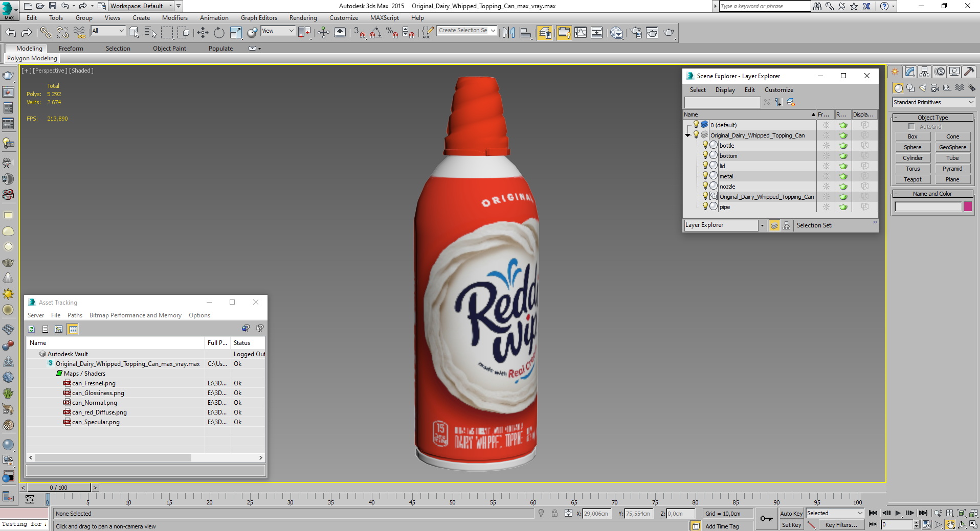Open the Graph Editors menu
This screenshot has width=980, height=531.
pos(259,18)
